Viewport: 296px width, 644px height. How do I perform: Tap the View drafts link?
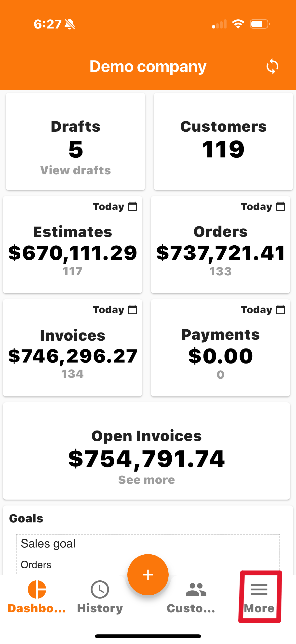coord(75,170)
